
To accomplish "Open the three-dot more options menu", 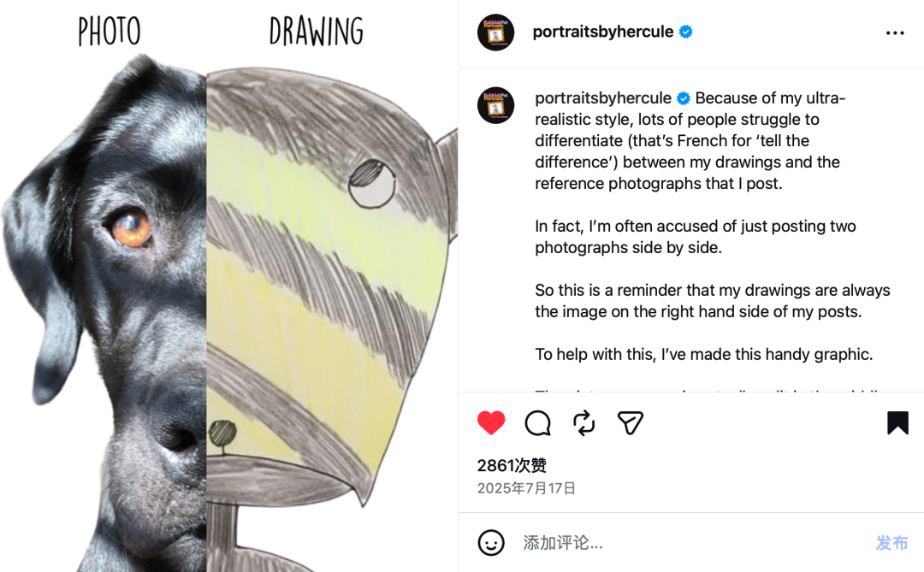I will pos(895,32).
